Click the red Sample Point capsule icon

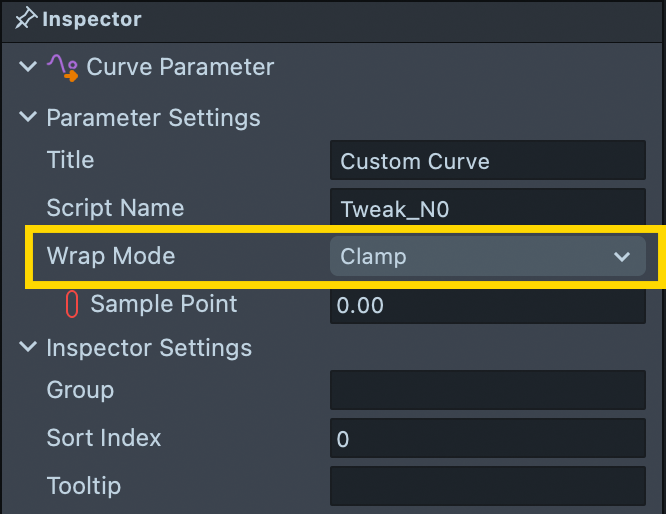click(x=71, y=305)
